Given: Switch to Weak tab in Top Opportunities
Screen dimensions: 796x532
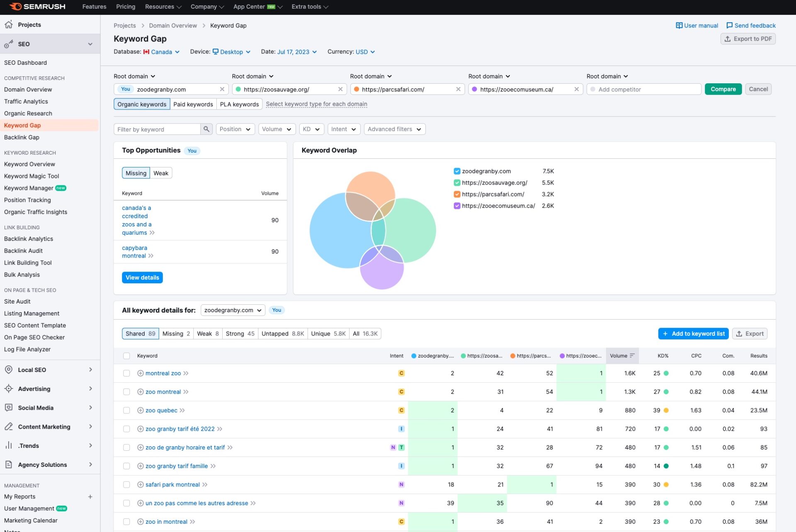Looking at the screenshot, I should click(161, 173).
